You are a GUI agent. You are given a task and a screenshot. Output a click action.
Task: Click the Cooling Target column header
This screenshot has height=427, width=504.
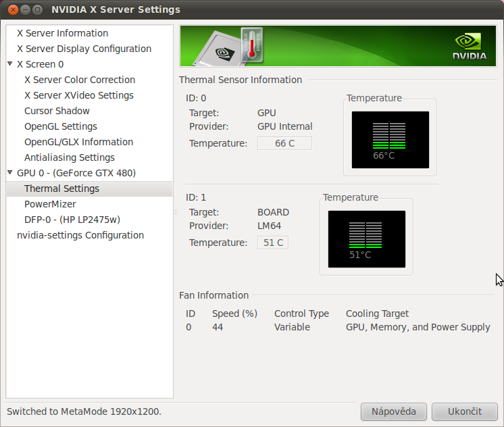click(x=377, y=313)
